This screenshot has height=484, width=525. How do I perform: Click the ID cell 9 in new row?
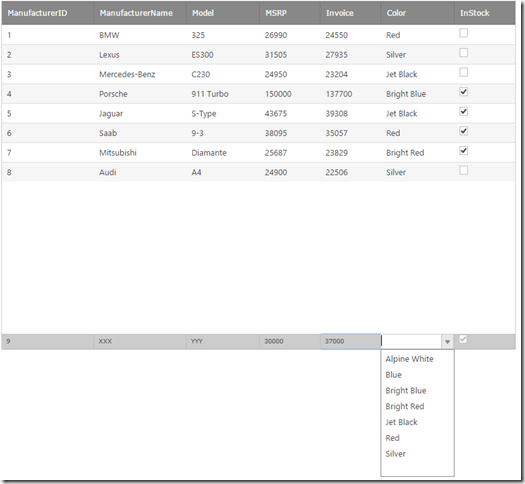48,341
